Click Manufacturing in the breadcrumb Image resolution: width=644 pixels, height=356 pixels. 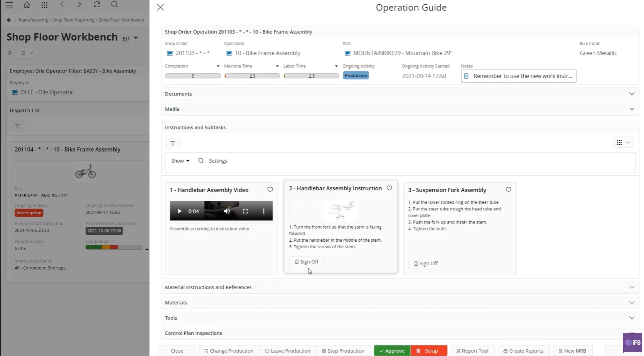click(x=34, y=20)
